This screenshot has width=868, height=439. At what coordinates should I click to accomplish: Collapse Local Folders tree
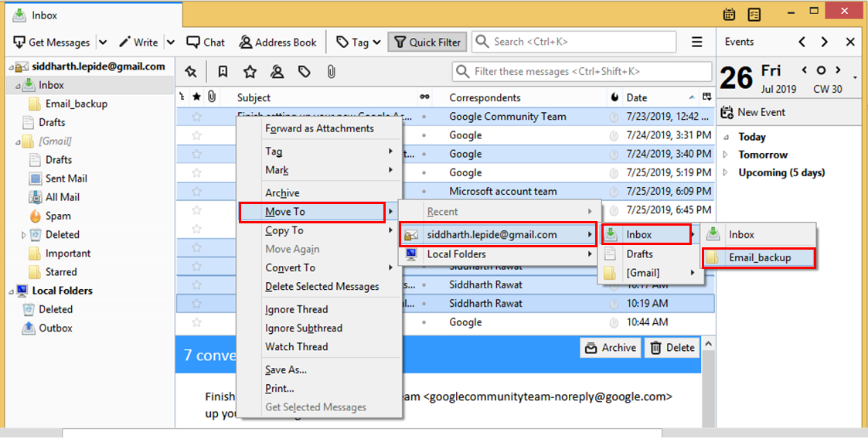coord(11,291)
